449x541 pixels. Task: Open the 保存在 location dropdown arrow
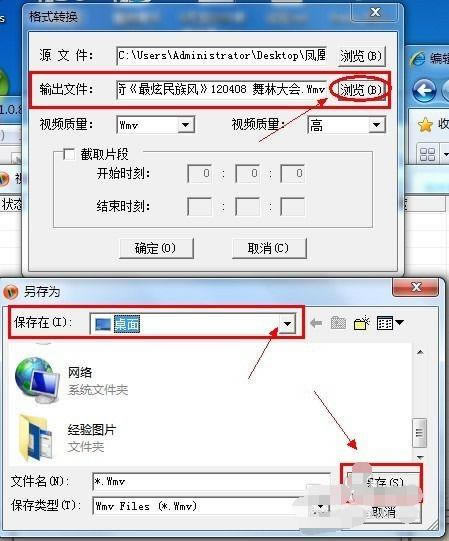click(287, 324)
